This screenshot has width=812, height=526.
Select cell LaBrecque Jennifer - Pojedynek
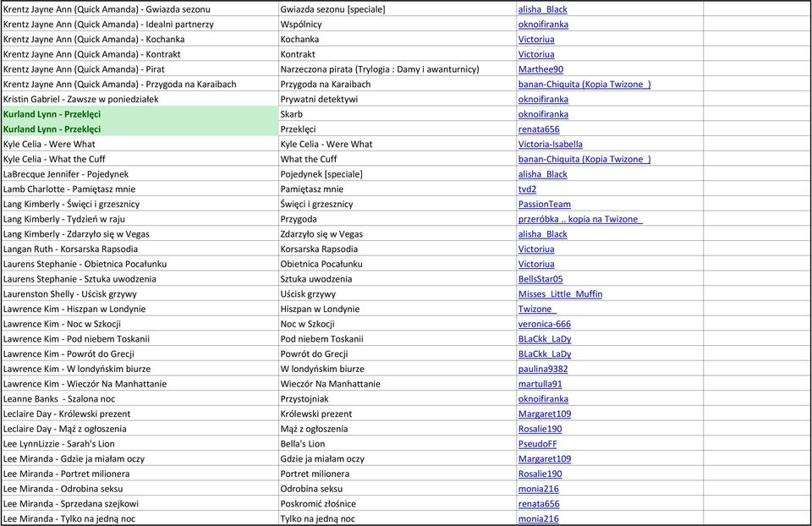(x=140, y=174)
